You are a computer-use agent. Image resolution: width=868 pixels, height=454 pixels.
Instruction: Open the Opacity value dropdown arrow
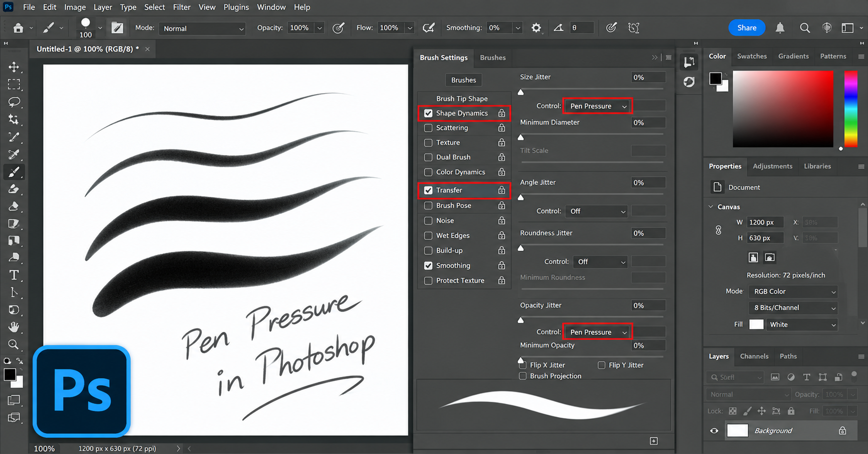[320, 28]
